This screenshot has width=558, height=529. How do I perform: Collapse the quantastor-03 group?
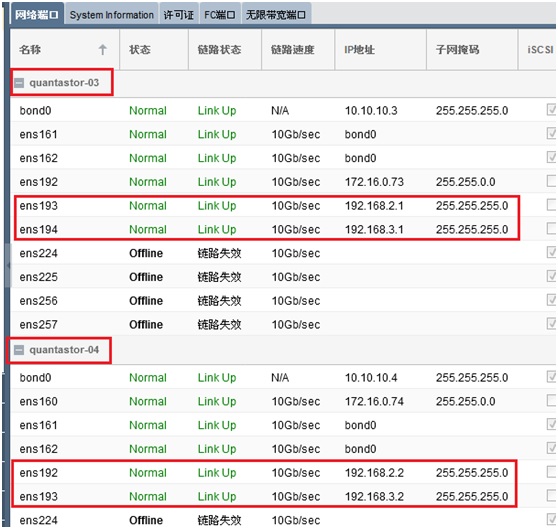pyautogui.click(x=19, y=83)
